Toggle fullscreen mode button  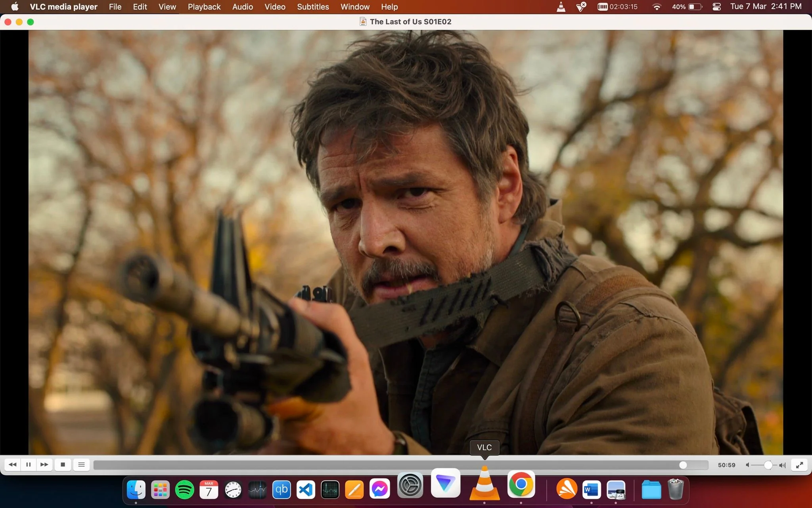pyautogui.click(x=799, y=465)
